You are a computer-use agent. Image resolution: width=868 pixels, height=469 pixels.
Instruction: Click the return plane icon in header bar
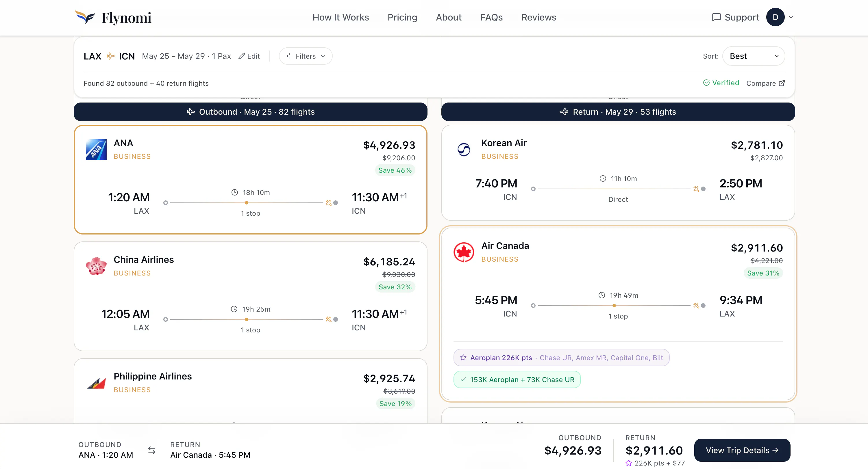pos(564,112)
